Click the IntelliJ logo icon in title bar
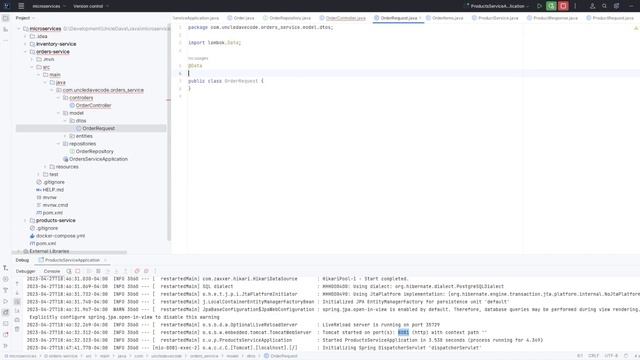 6,6
